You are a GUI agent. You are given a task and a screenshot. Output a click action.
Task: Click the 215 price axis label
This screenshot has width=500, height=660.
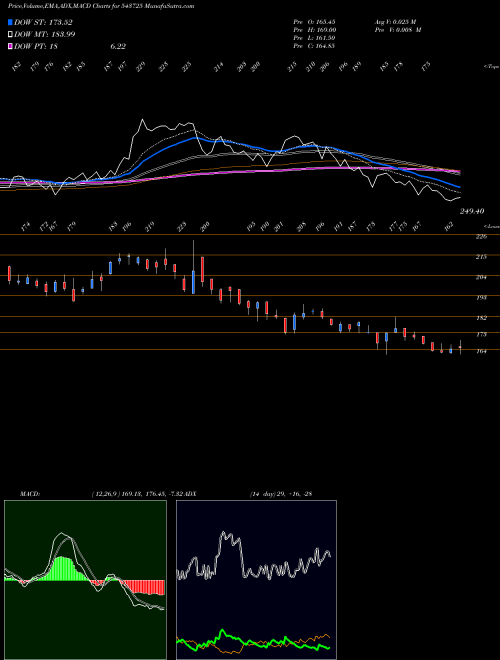pyautogui.click(x=481, y=257)
